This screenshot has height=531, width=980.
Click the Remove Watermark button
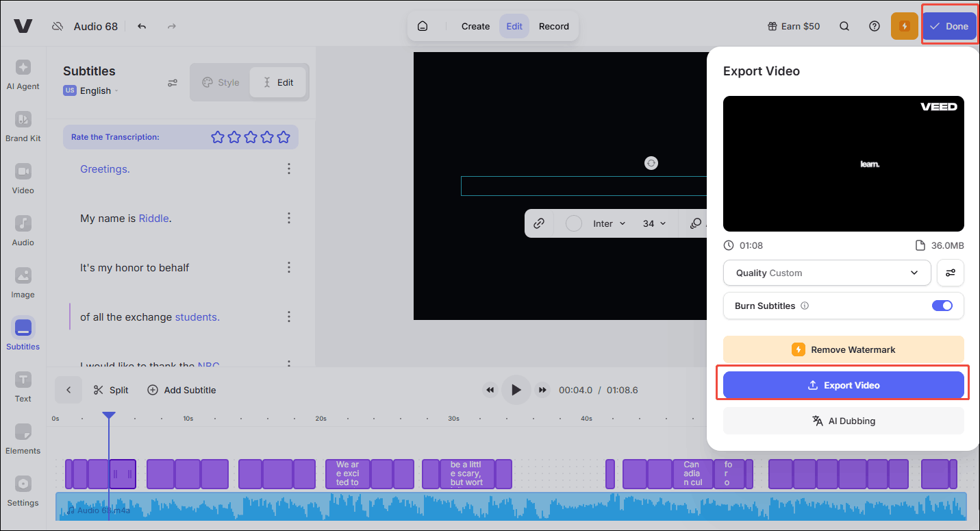843,349
